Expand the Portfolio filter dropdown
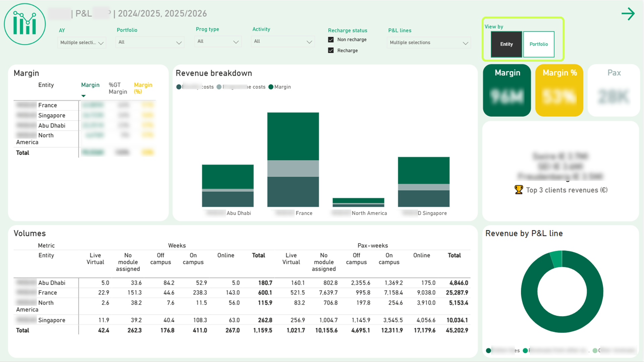644x362 pixels. pos(150,42)
